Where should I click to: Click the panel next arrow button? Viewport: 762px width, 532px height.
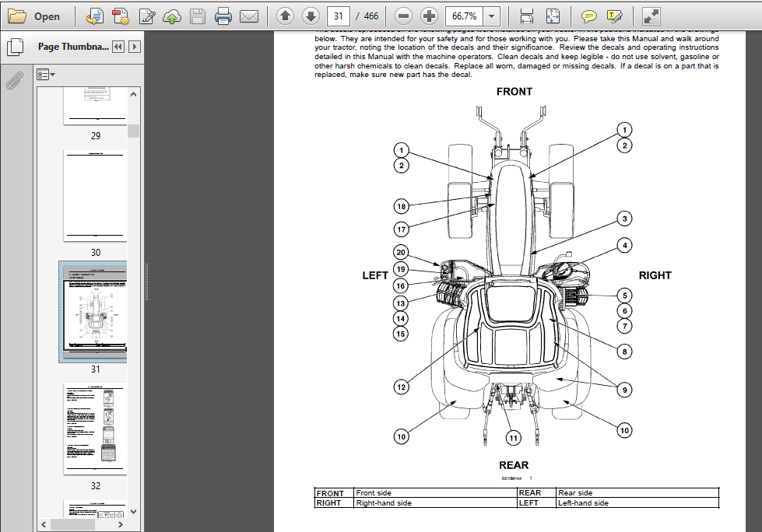[135, 47]
